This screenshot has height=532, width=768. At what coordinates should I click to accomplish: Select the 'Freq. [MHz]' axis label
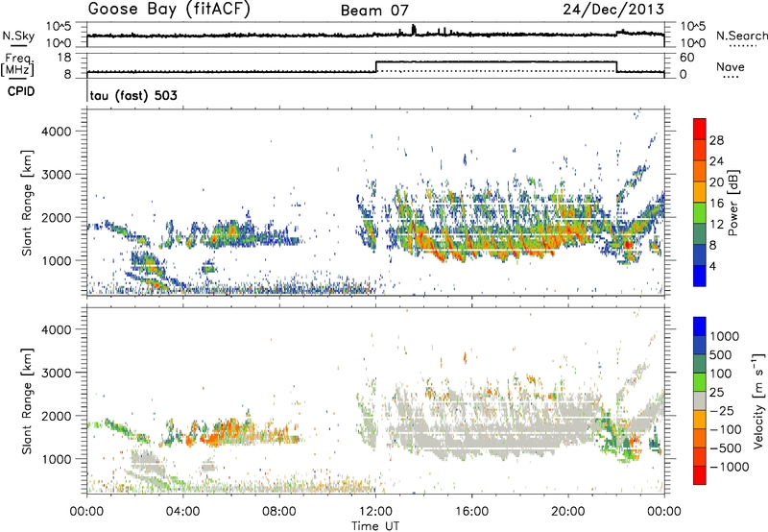click(17, 64)
